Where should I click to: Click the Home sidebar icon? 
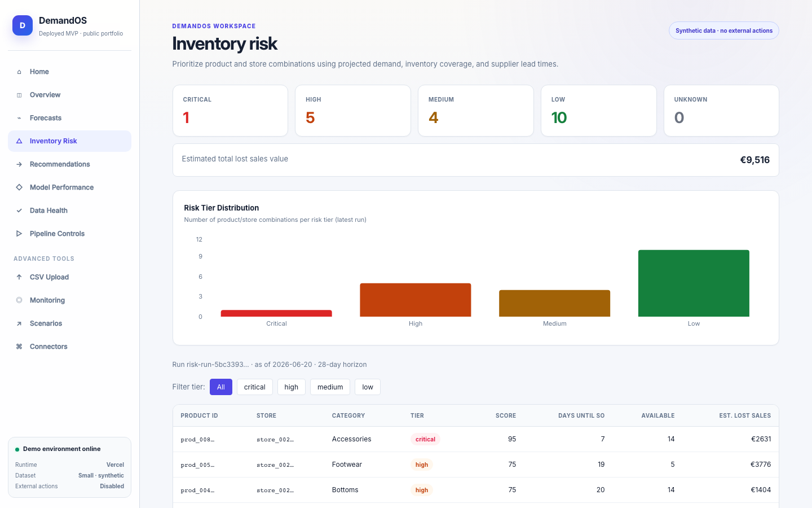coord(19,72)
